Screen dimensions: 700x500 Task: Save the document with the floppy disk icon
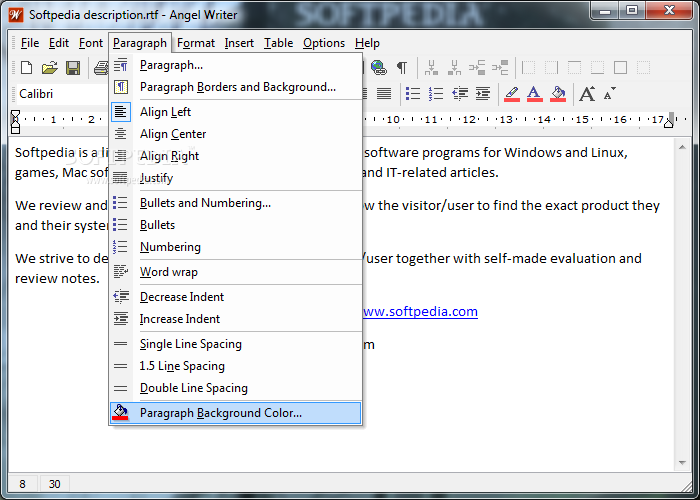point(73,68)
